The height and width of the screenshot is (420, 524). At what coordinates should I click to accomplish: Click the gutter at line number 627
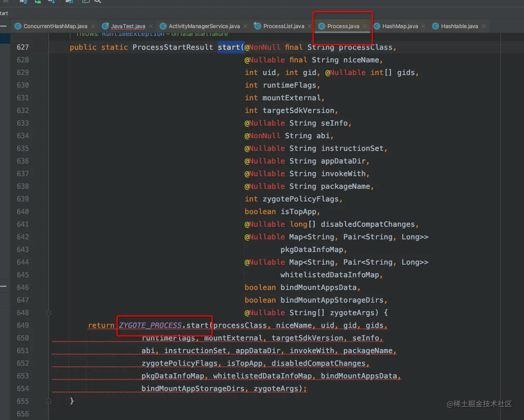pos(23,47)
